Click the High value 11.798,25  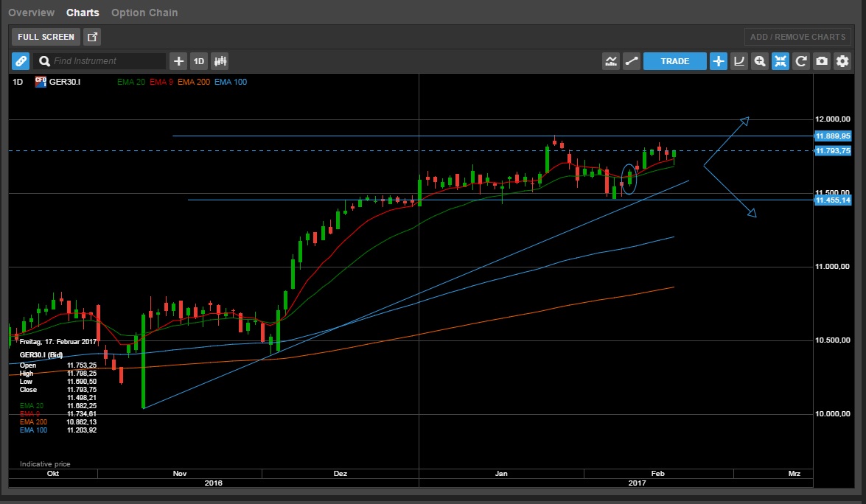(x=82, y=374)
